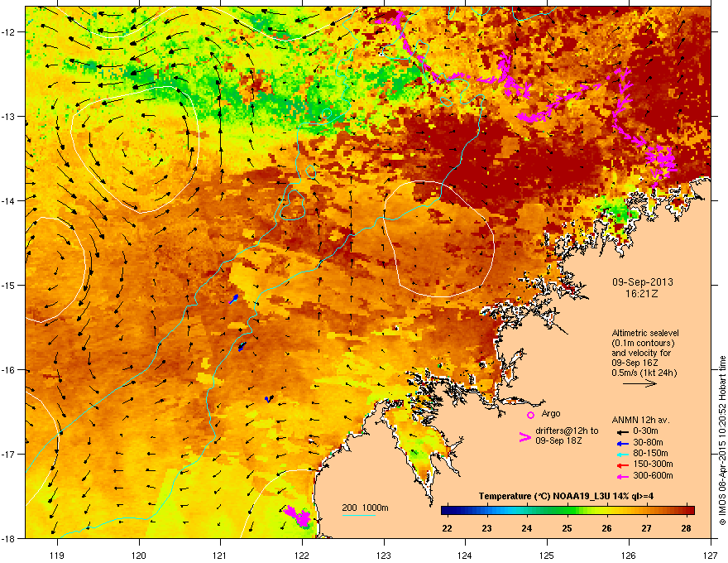Click the latitude axis label -16
The image size is (728, 563).
coord(9,370)
